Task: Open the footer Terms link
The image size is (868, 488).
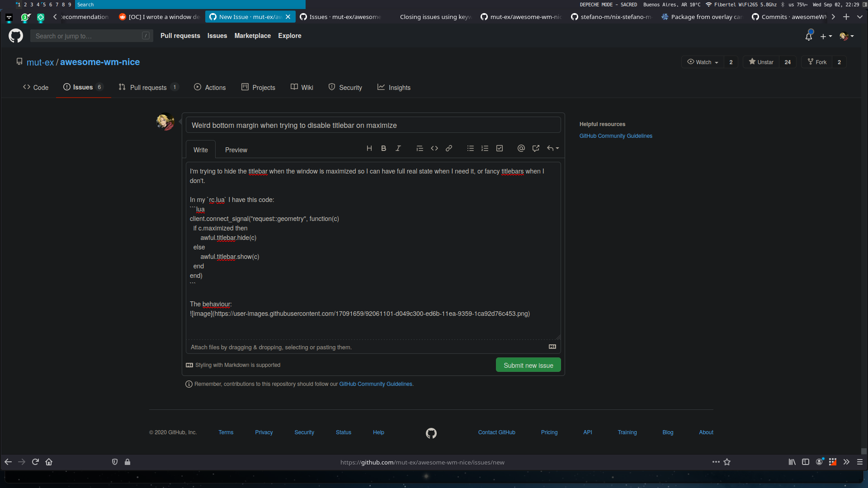Action: [x=226, y=432]
